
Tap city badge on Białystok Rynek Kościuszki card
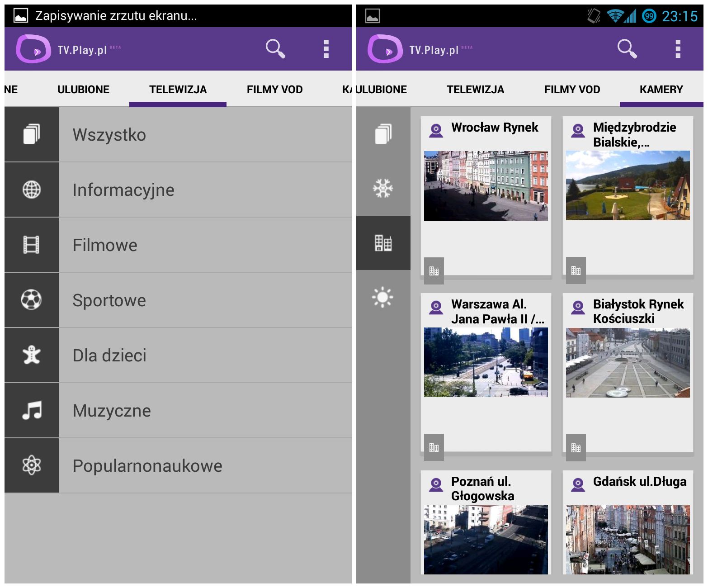[576, 447]
